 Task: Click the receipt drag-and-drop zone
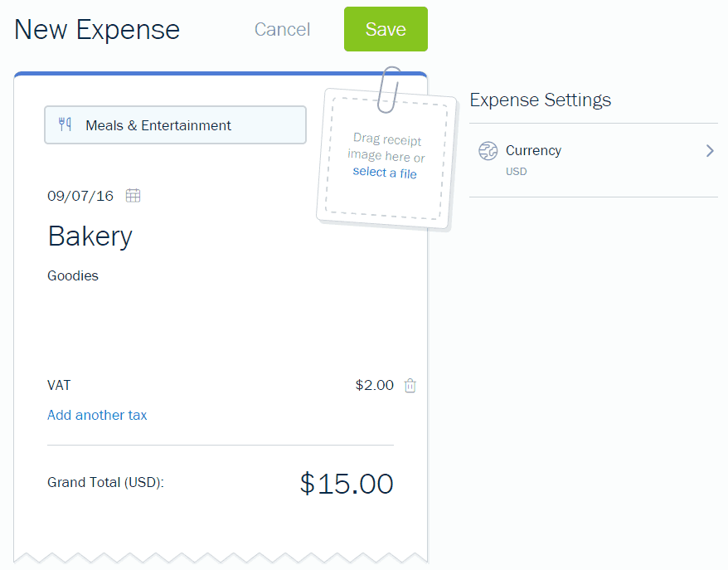tap(386, 158)
